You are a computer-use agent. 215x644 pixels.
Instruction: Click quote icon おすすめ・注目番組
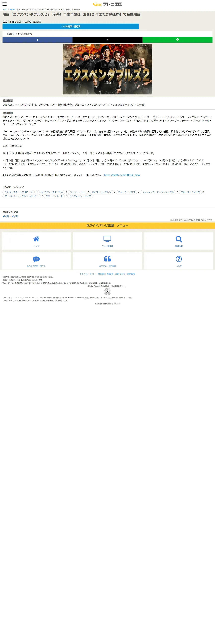click(x=107, y=261)
